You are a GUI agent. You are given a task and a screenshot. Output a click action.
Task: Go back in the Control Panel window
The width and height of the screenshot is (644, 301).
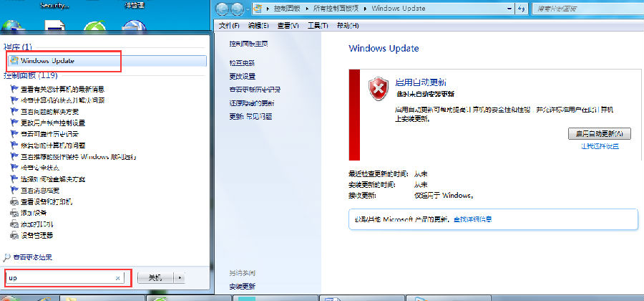tap(222, 8)
